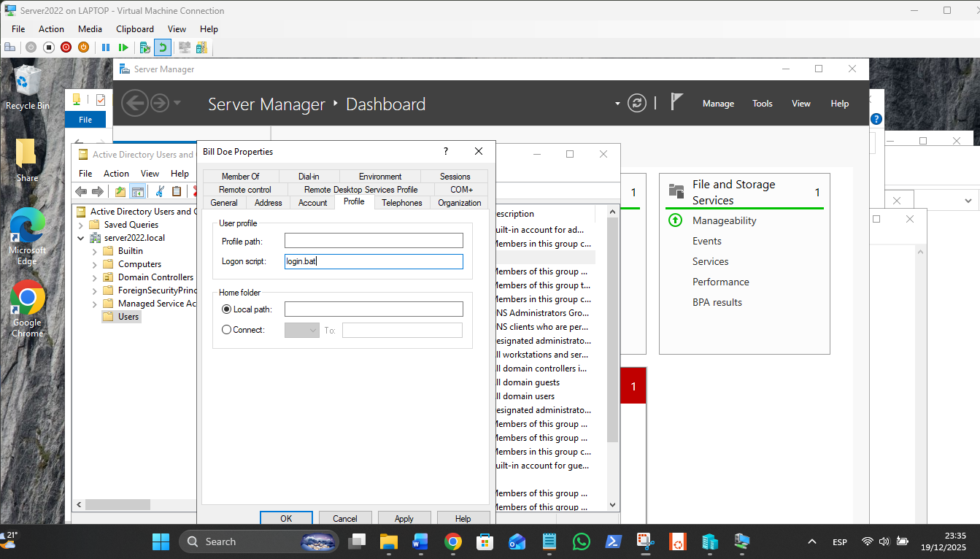
Task: Open the Tools menu in Server Manager
Action: click(x=762, y=104)
